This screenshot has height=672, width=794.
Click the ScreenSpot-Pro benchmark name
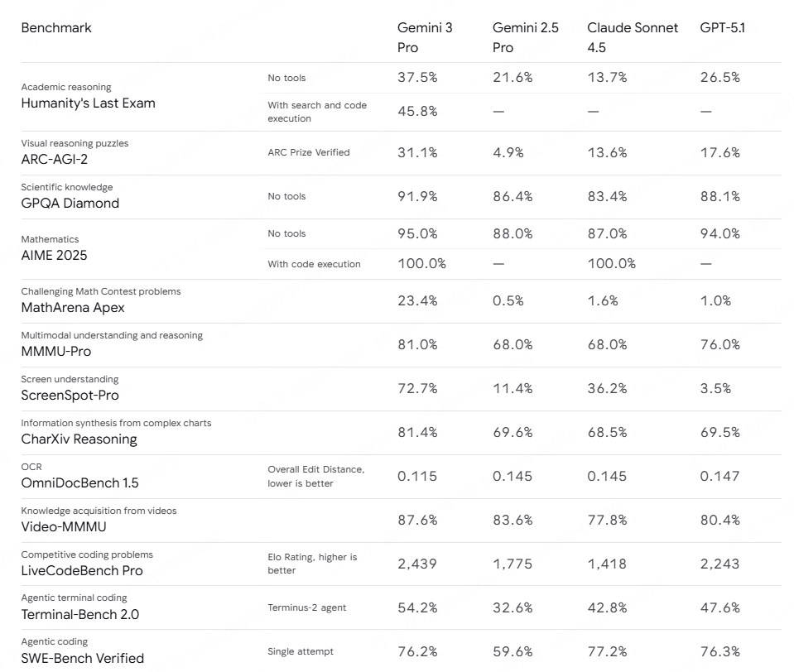pos(70,396)
